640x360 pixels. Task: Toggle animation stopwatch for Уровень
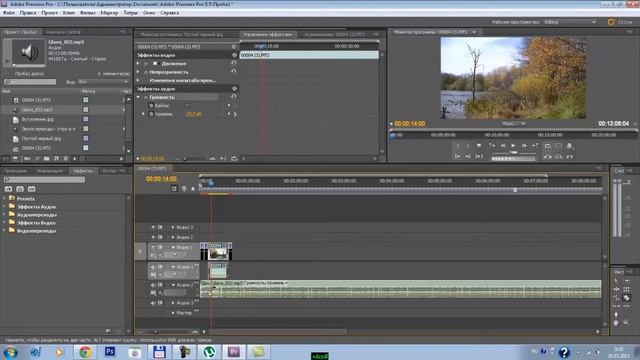click(151, 114)
